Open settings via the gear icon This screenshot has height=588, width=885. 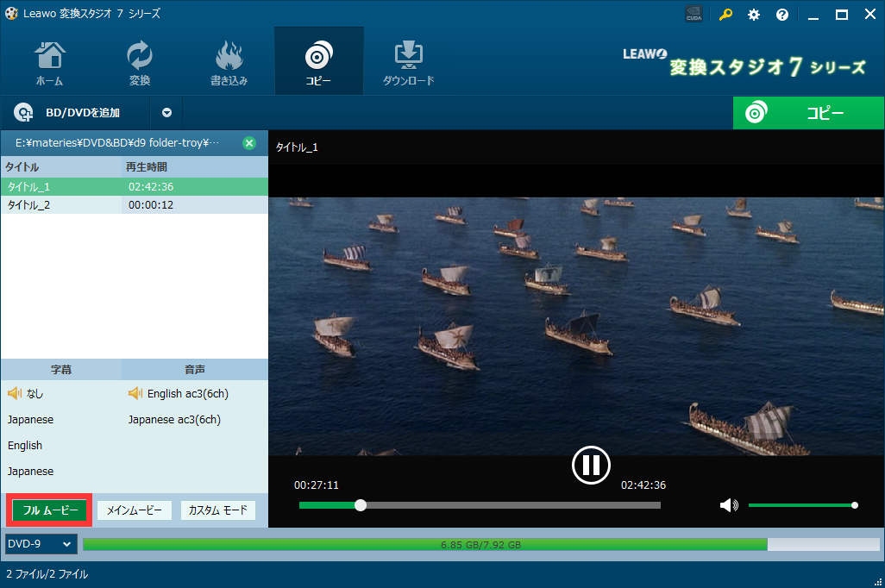pyautogui.click(x=754, y=15)
